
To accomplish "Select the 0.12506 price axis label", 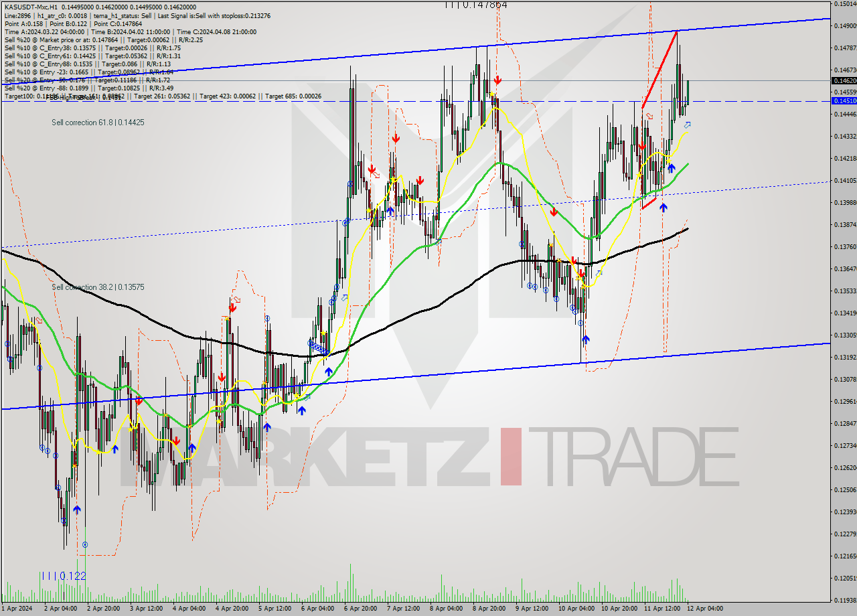I will coord(846,490).
